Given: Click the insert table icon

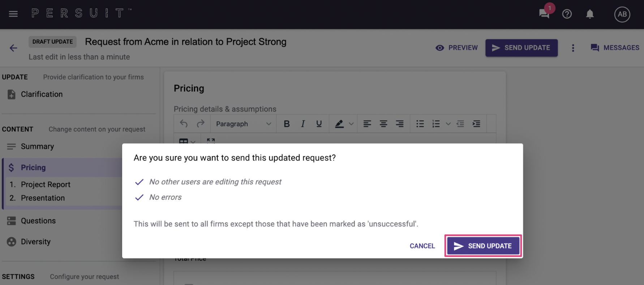Looking at the screenshot, I should 184,141.
